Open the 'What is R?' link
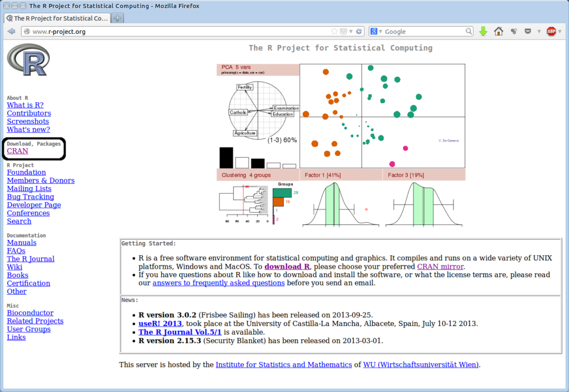 [x=25, y=105]
